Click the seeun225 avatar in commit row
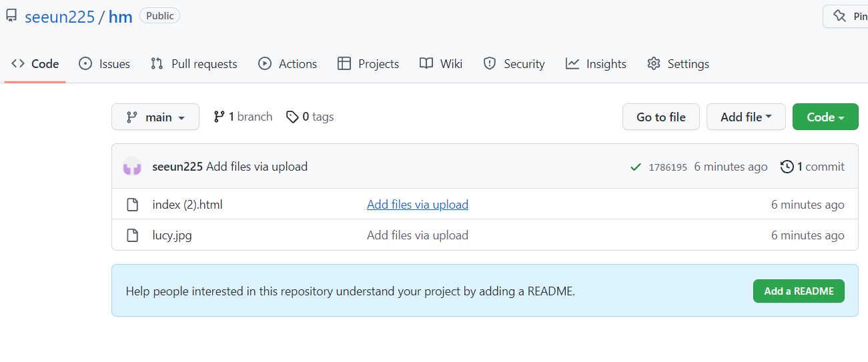Viewport: 868px width, 362px height. point(132,167)
